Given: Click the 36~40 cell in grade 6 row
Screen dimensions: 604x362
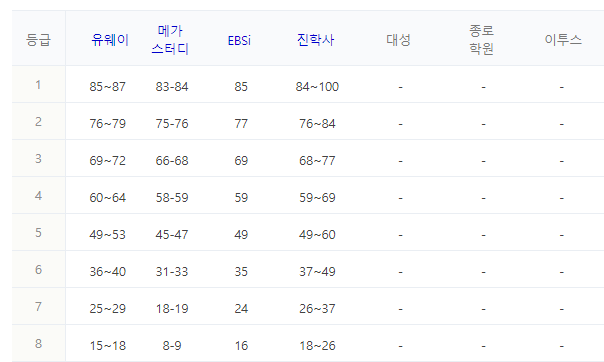Looking at the screenshot, I should pos(107,272).
